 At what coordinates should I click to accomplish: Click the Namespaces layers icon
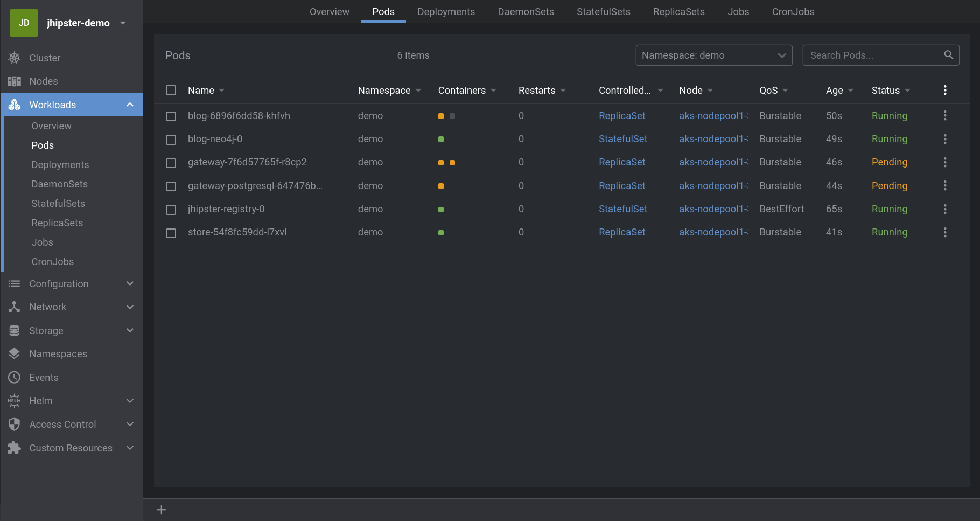pos(15,354)
